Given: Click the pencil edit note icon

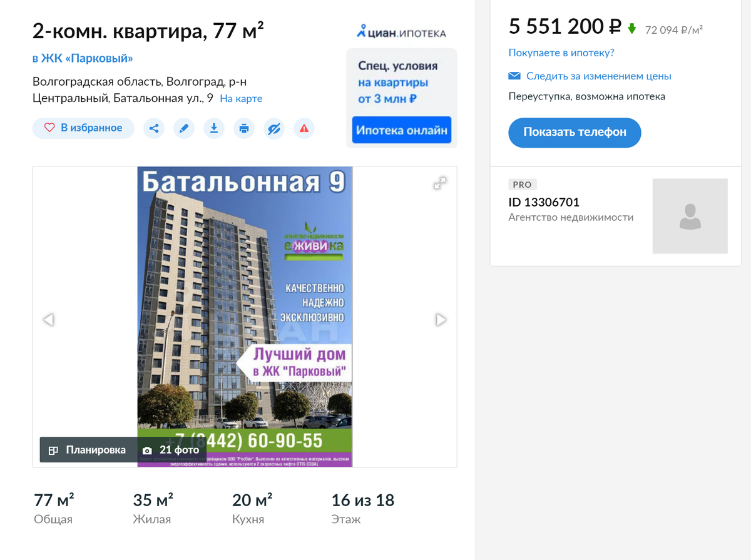Looking at the screenshot, I should [184, 128].
